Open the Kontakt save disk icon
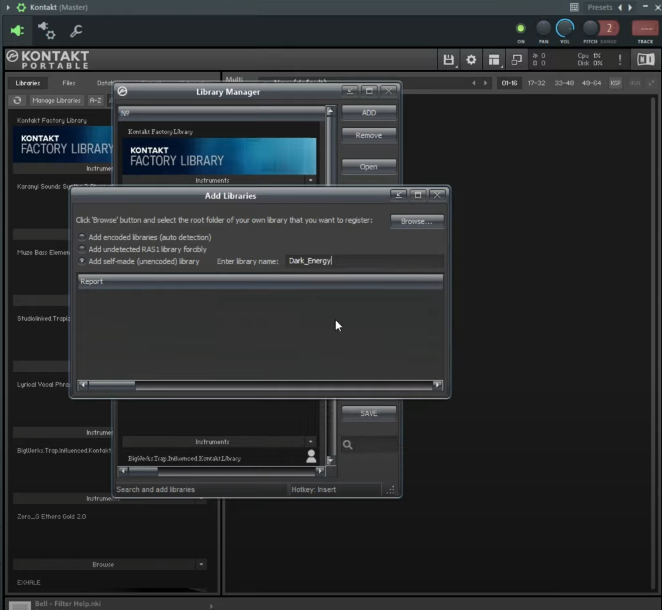 pyautogui.click(x=448, y=60)
